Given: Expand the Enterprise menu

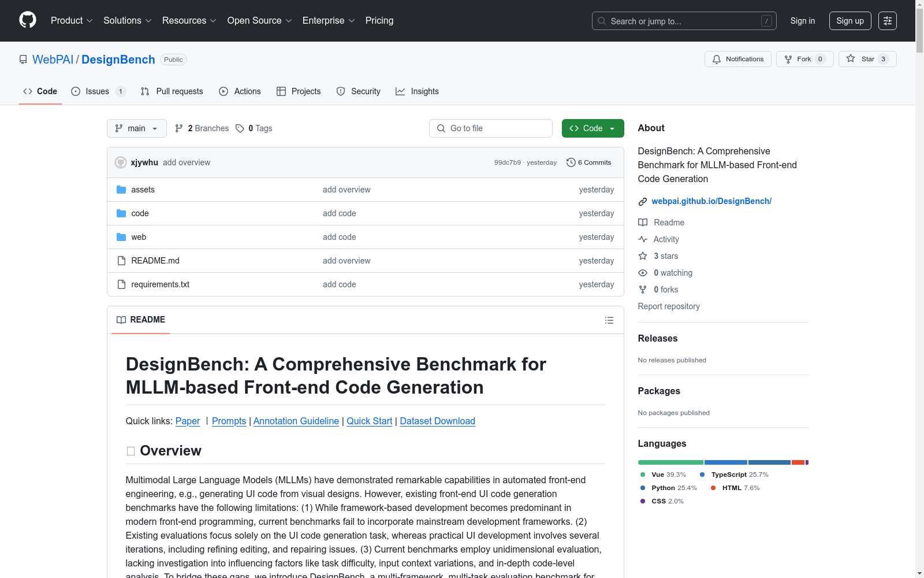Looking at the screenshot, I should pyautogui.click(x=329, y=21).
